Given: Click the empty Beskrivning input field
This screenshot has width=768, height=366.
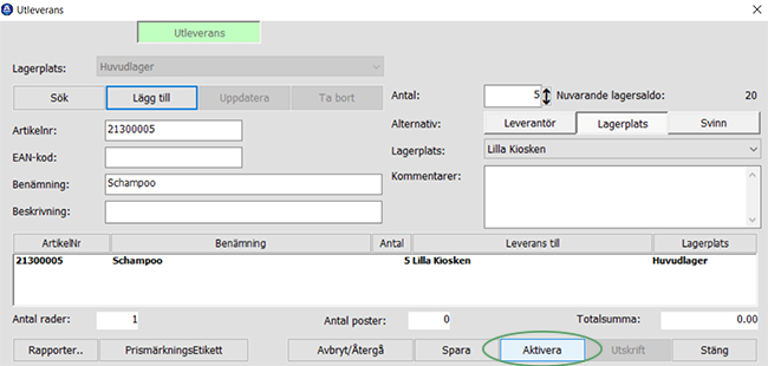Looking at the screenshot, I should (243, 212).
